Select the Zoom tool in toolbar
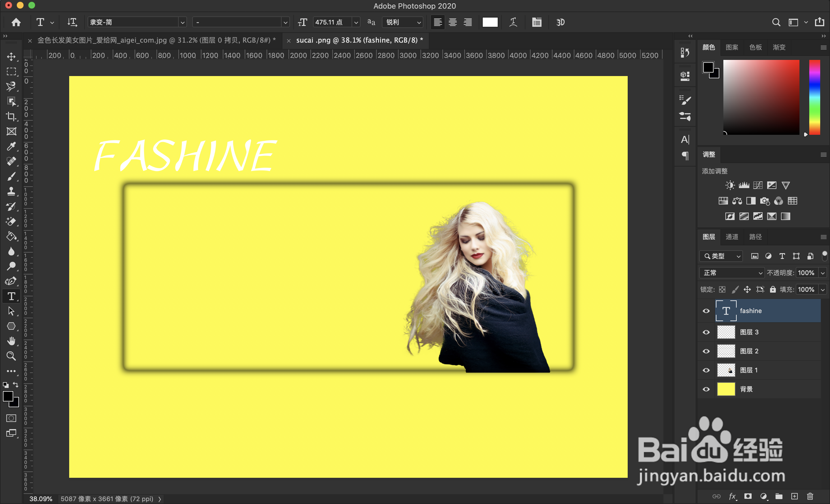The image size is (830, 504). click(11, 356)
